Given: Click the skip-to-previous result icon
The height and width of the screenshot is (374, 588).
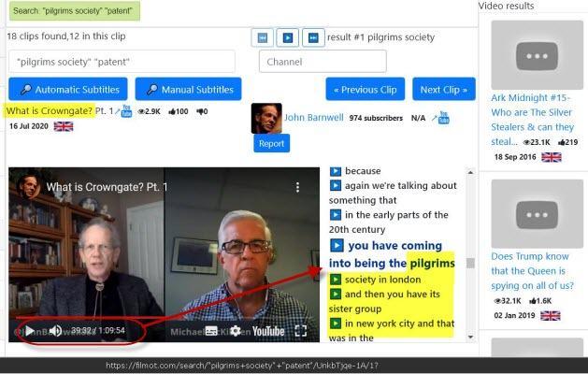Looking at the screenshot, I should [x=263, y=37].
